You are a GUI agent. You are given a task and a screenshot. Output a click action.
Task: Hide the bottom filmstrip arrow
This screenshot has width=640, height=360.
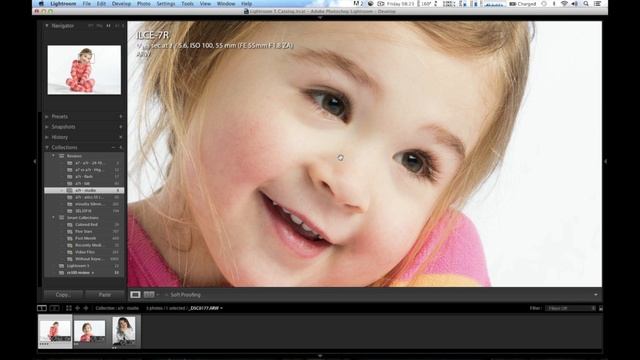(320, 356)
